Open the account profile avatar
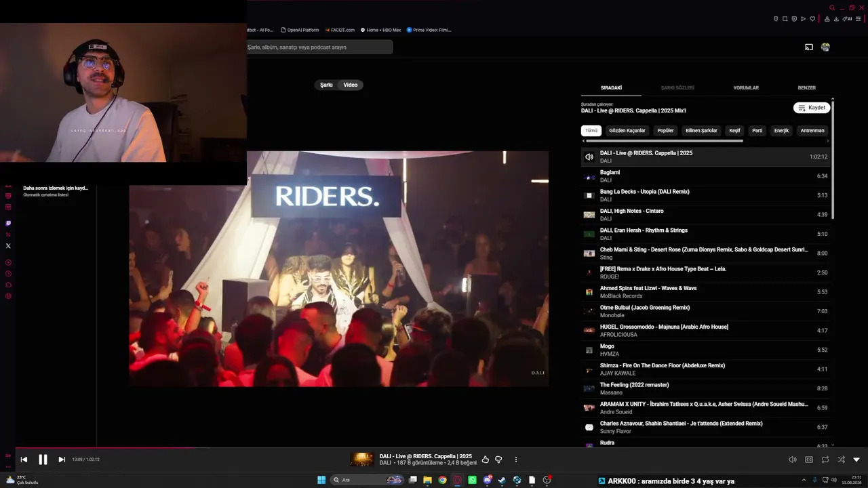 pos(825,47)
